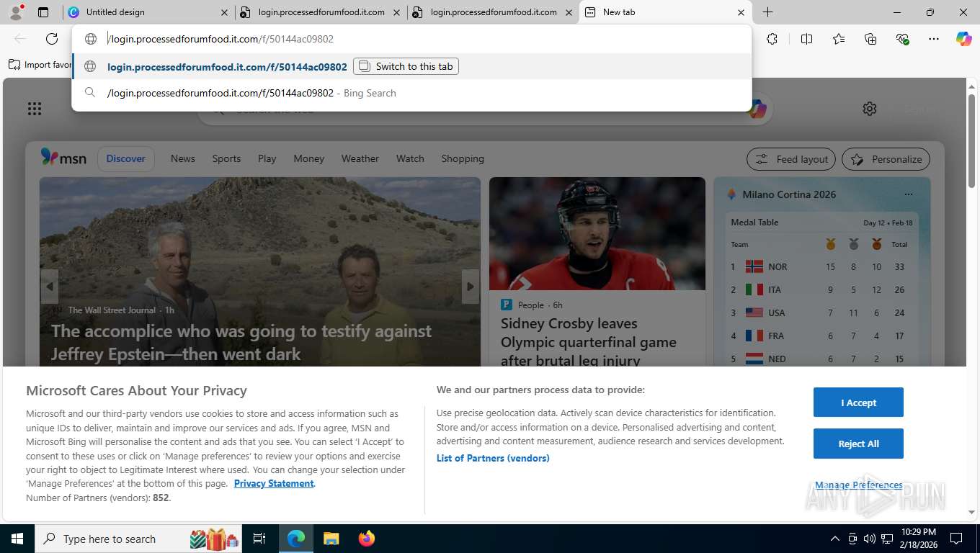Image resolution: width=980 pixels, height=553 pixels.
Task: Select the USA medal table row
Action: pos(821,313)
